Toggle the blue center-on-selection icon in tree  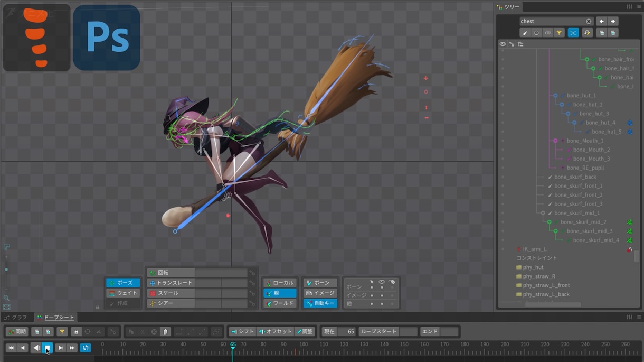click(573, 33)
